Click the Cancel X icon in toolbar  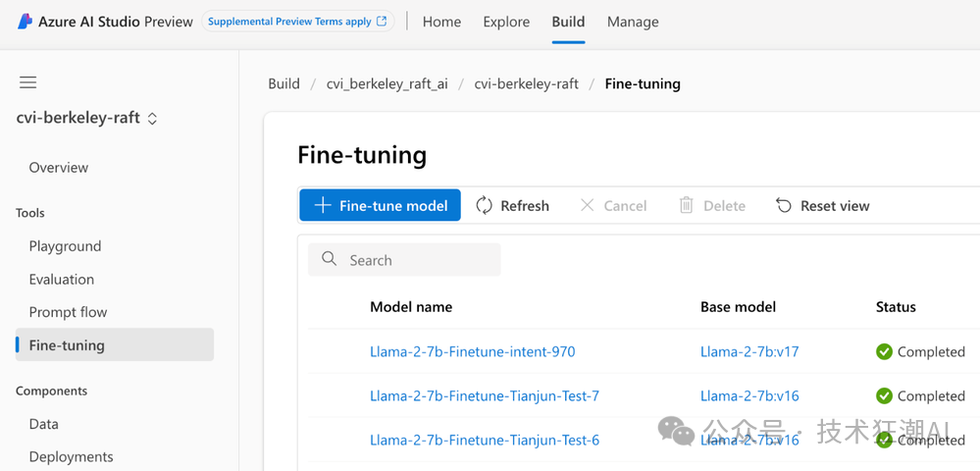point(587,205)
